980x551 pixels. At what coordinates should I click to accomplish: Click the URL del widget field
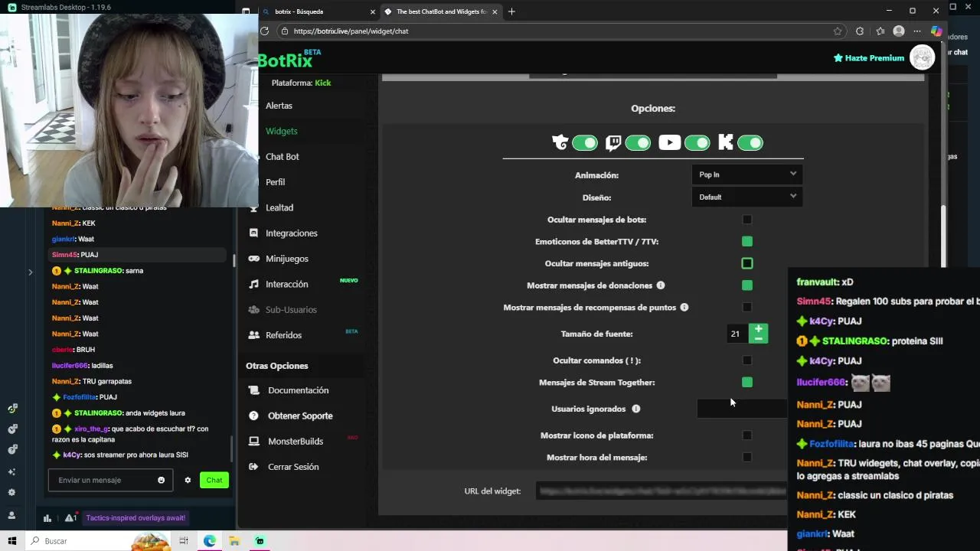[x=662, y=491]
